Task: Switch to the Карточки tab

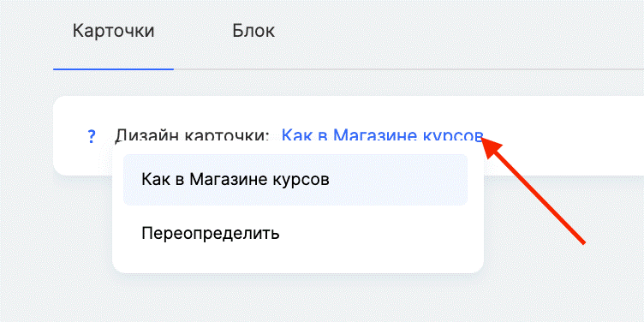Action: (x=113, y=31)
